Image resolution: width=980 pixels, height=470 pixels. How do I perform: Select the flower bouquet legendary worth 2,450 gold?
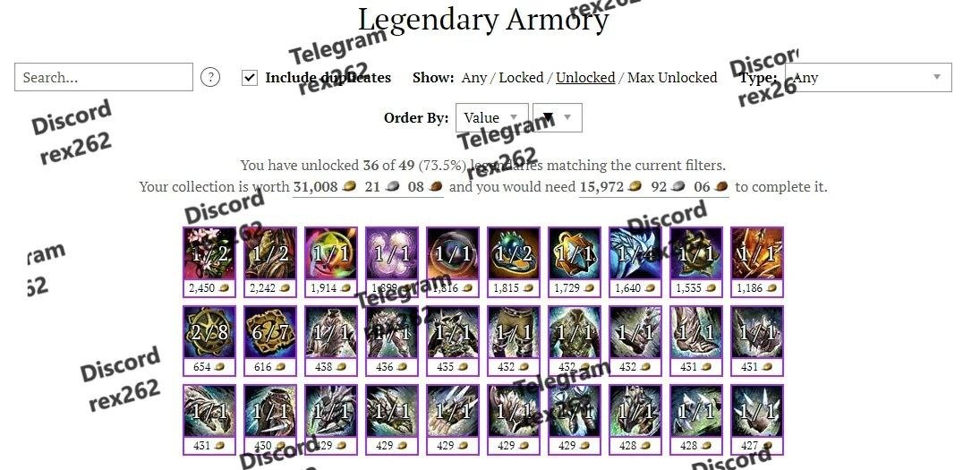[x=209, y=261]
